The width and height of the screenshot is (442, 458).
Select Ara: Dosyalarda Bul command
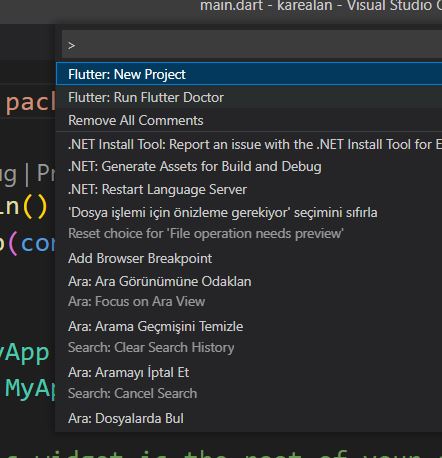click(249, 418)
